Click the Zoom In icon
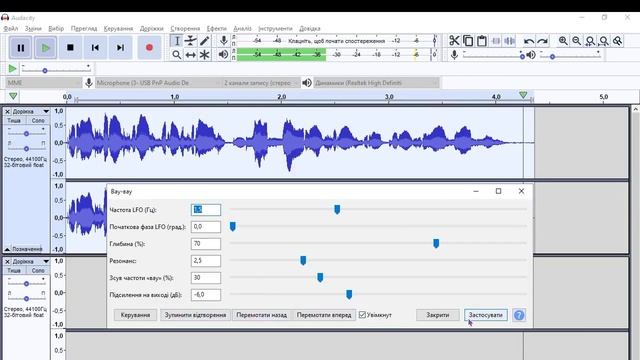 (x=563, y=41)
